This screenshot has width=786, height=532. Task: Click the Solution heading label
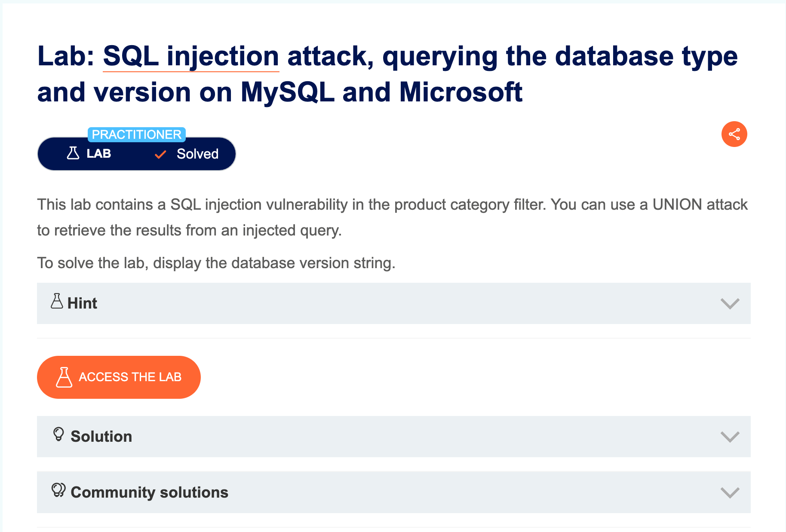(x=101, y=437)
